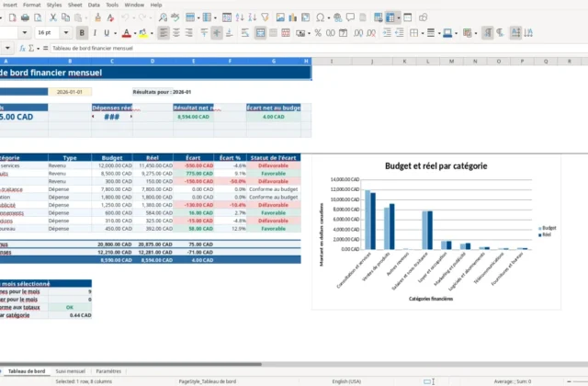Toggle Center Vertically alignment
This screenshot has width=588, height=386.
[x=217, y=33]
